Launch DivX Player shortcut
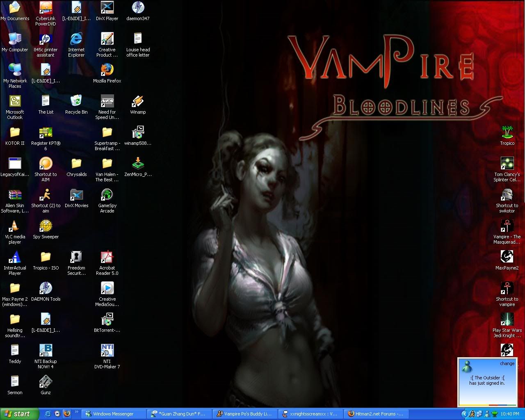Image resolution: width=525 pixels, height=420 pixels. (107, 11)
